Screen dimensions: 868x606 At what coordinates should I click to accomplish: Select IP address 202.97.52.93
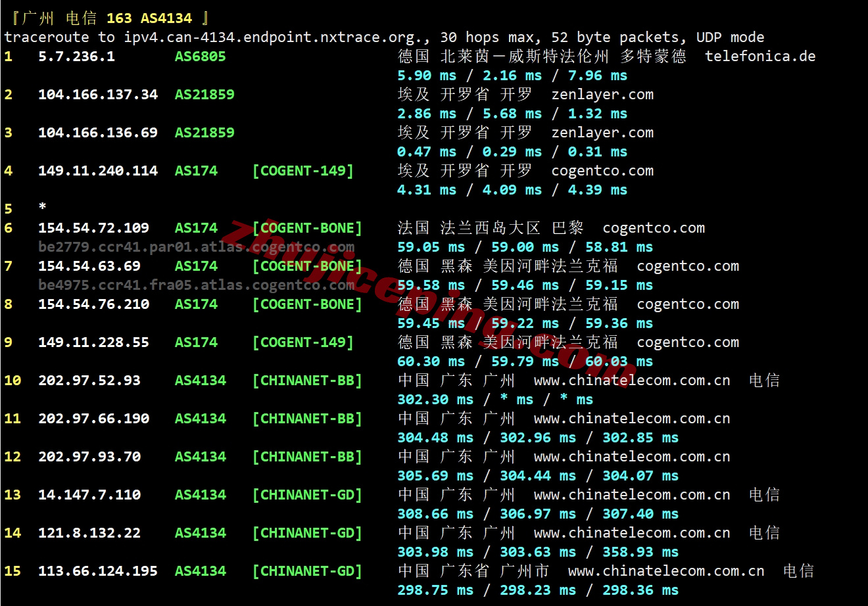click(x=89, y=381)
